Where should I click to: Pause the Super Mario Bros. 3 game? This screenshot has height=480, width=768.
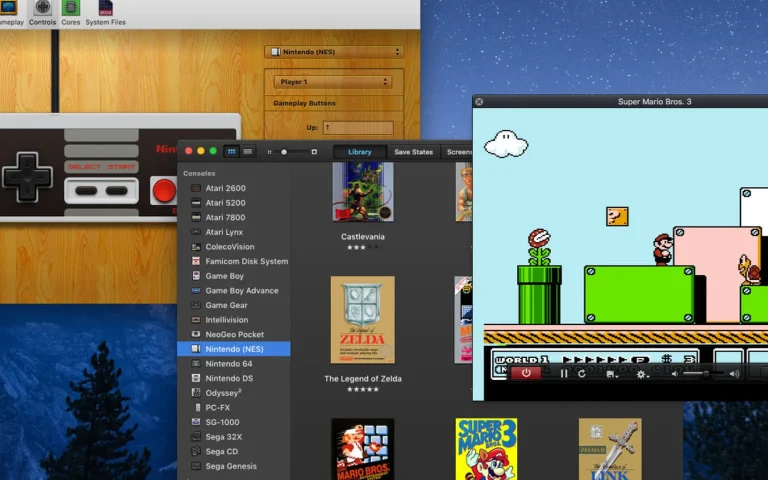point(564,374)
